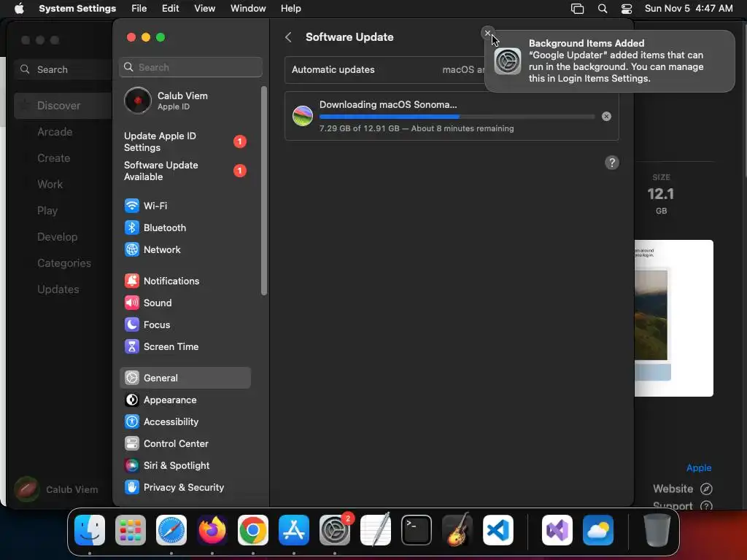Open GarageBand from the Dock
The height and width of the screenshot is (560, 747).
tap(457, 530)
